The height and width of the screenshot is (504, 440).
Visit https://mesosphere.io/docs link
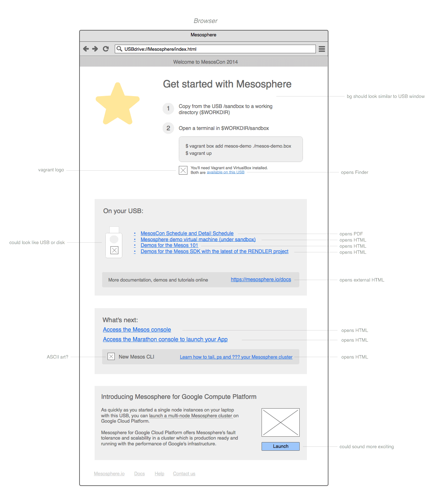point(261,279)
